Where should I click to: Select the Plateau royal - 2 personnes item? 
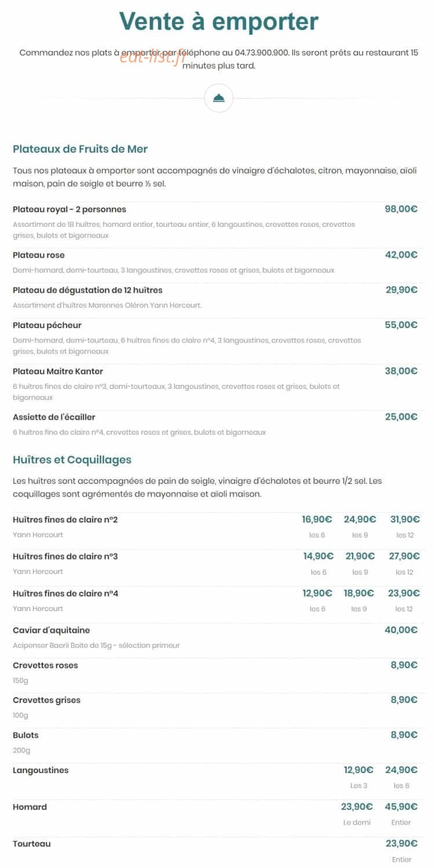click(x=69, y=209)
